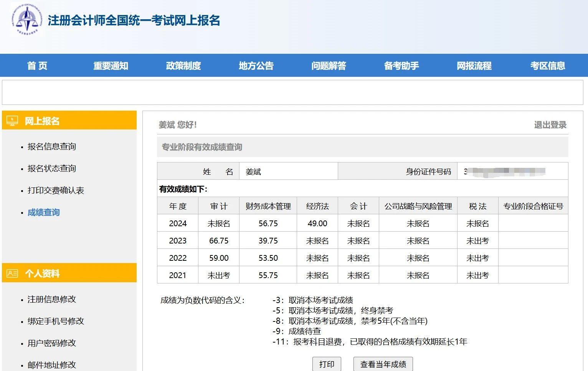Select 地方公告 in the top navigation
Image resolution: width=588 pixels, height=371 pixels.
pyautogui.click(x=256, y=66)
